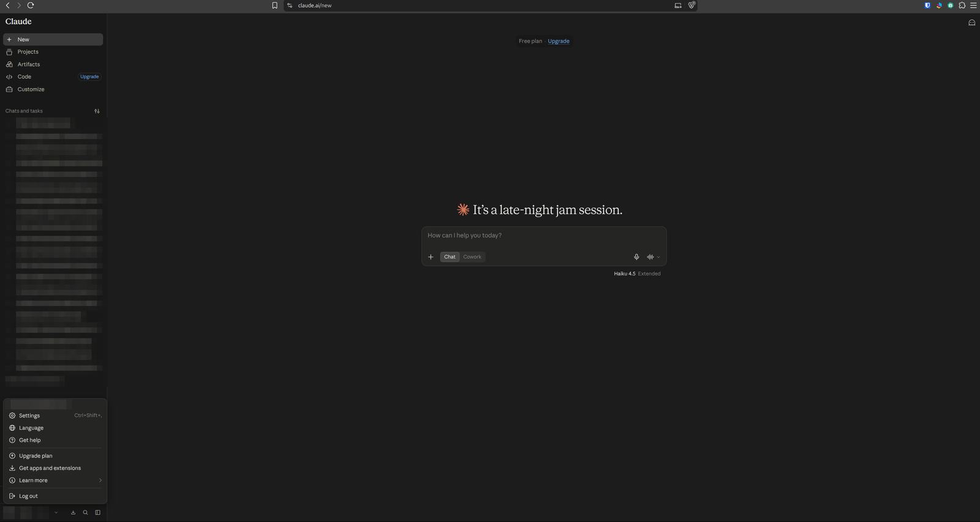
Task: Switch to Cowork mode
Action: click(472, 257)
